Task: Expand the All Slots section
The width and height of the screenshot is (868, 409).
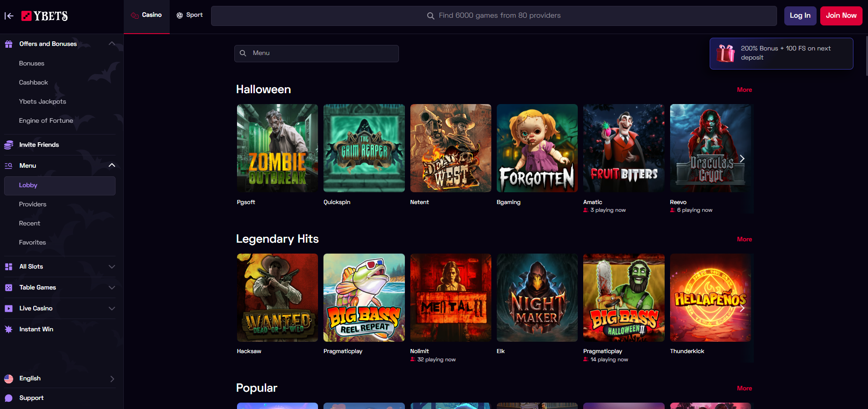Action: (x=112, y=266)
